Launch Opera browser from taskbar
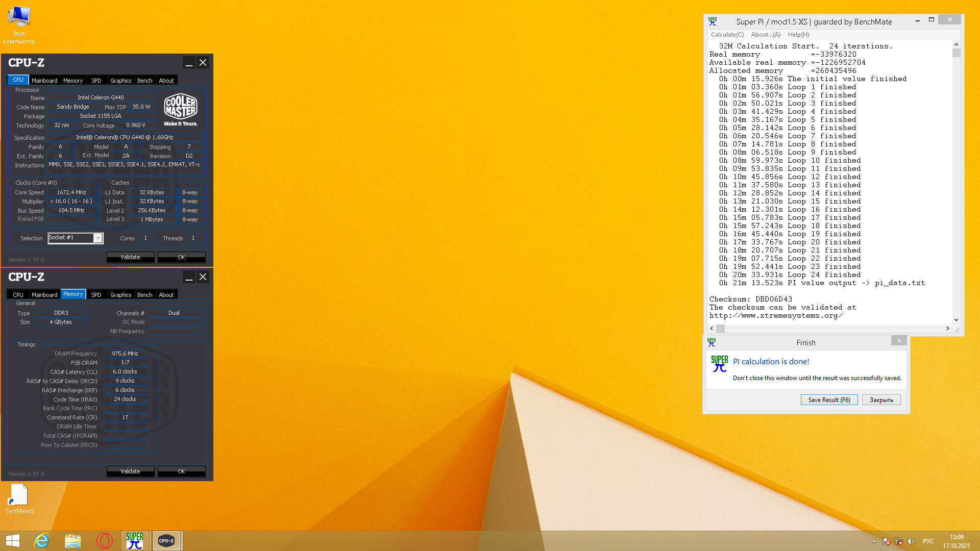This screenshot has width=980, height=551. pos(104,541)
